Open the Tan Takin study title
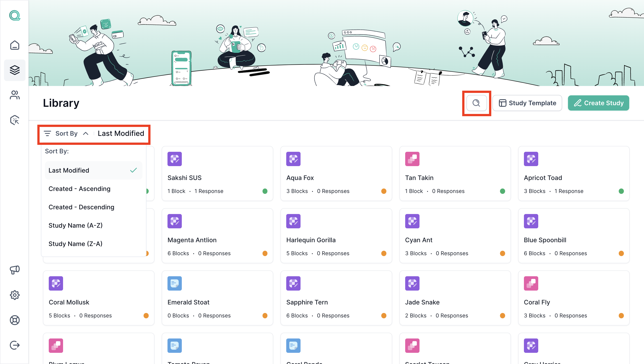 pyautogui.click(x=419, y=178)
